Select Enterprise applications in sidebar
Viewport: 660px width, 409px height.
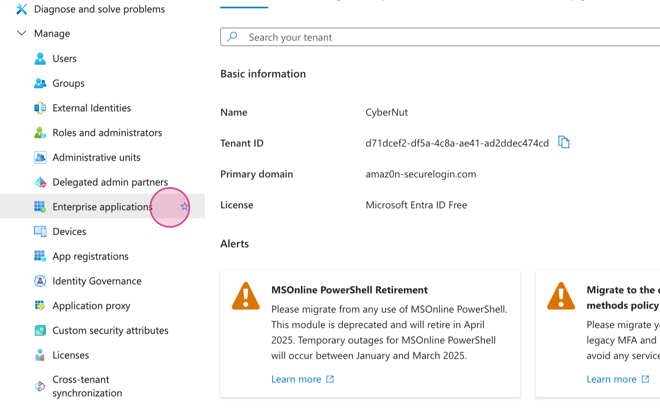tap(101, 207)
